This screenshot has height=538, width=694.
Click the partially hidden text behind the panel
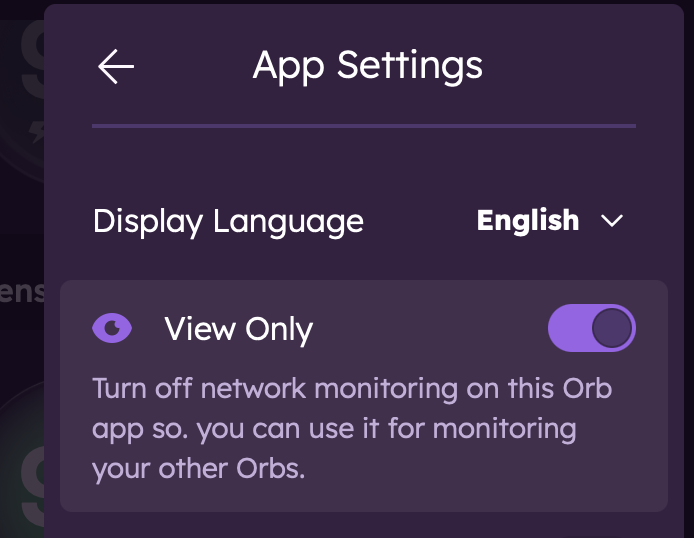(x=20, y=291)
